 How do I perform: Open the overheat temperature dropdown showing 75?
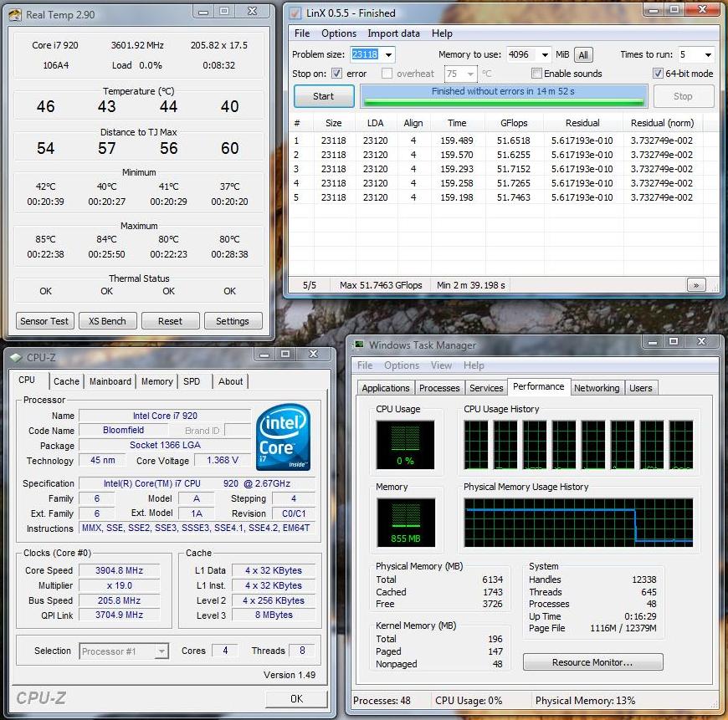coord(471,74)
